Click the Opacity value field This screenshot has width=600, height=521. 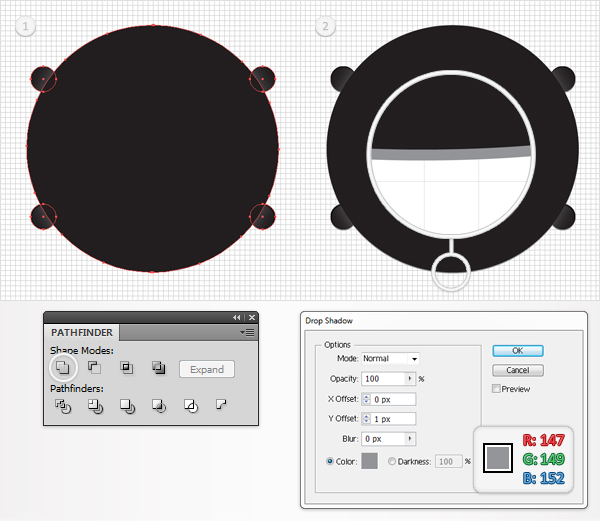coord(383,379)
